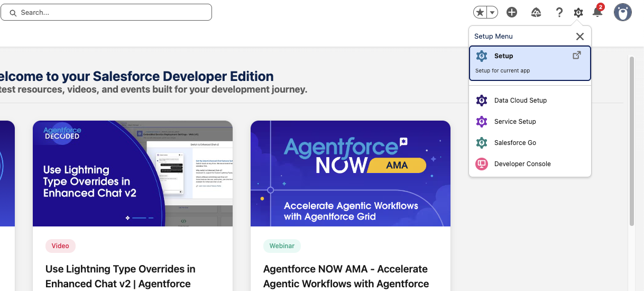Open the notifications bell
The height and width of the screenshot is (291, 644).
pyautogui.click(x=597, y=12)
